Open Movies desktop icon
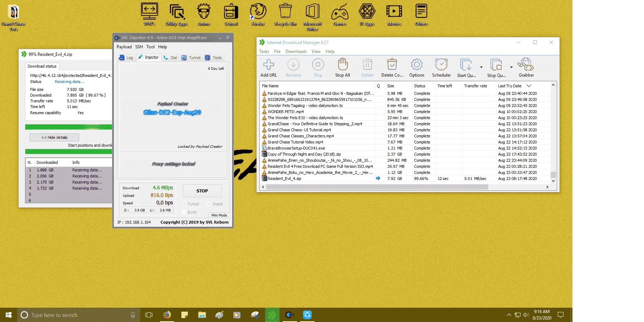Image resolution: width=644 pixels, height=322 pixels. (x=394, y=15)
